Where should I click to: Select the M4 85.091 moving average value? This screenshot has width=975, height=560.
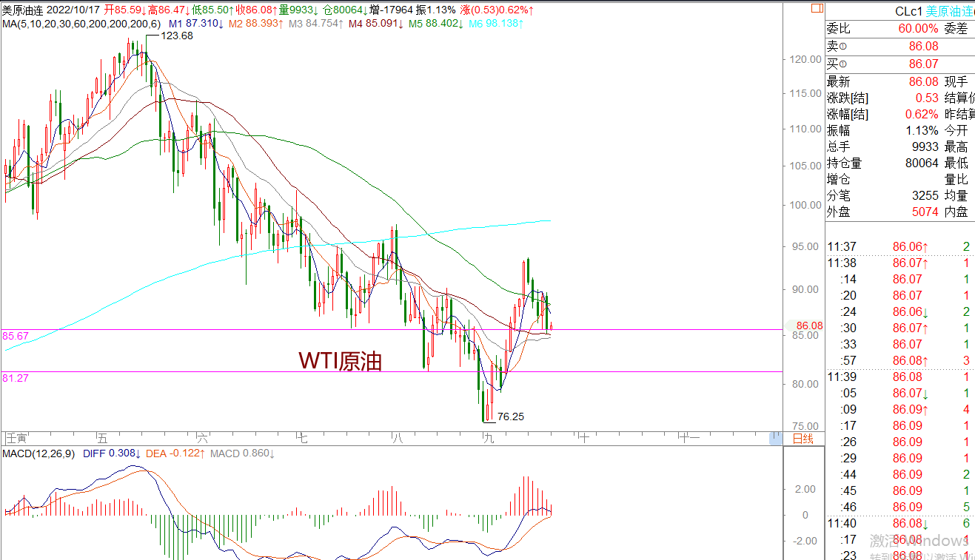click(375, 24)
